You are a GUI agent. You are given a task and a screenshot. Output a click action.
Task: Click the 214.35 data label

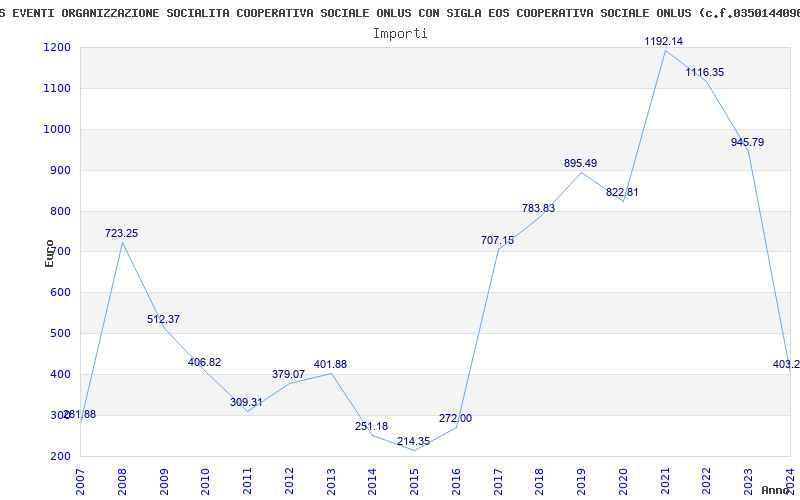413,441
